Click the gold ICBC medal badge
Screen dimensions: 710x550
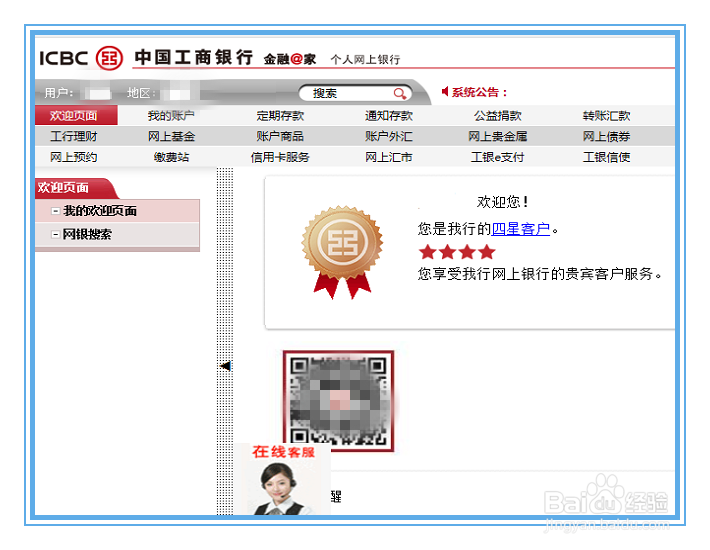[x=342, y=253]
